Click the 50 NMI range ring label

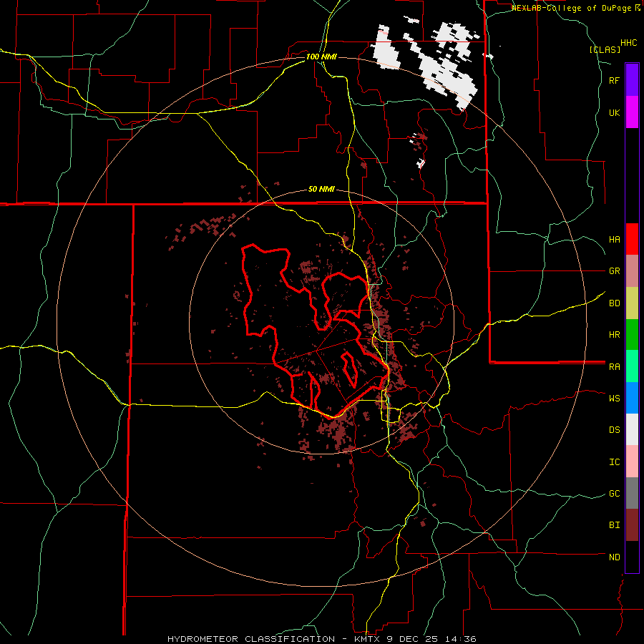321,190
